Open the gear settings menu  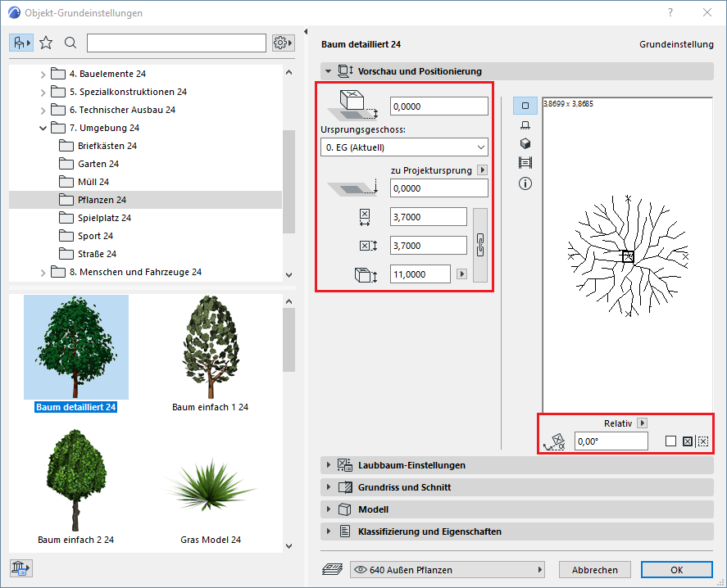pyautogui.click(x=283, y=43)
